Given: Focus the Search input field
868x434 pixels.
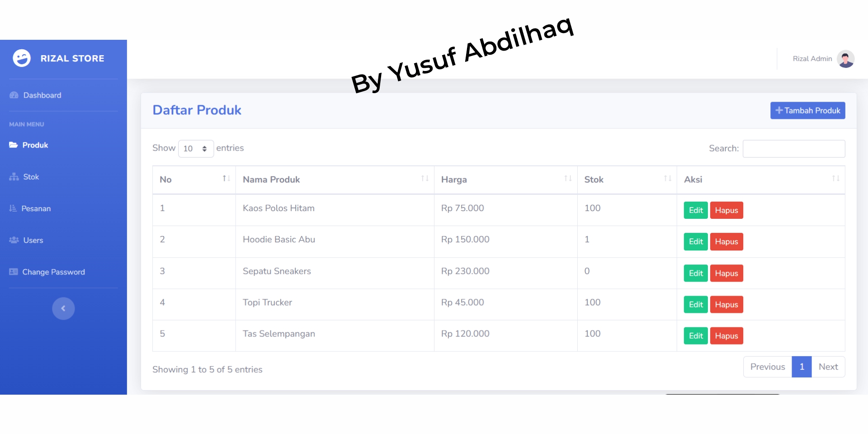Looking at the screenshot, I should [x=793, y=149].
